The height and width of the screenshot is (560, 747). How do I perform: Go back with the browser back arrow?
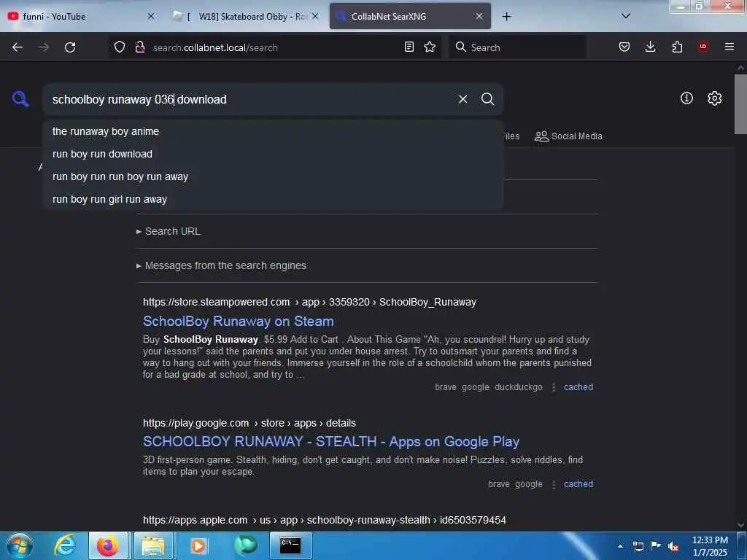[x=18, y=47]
